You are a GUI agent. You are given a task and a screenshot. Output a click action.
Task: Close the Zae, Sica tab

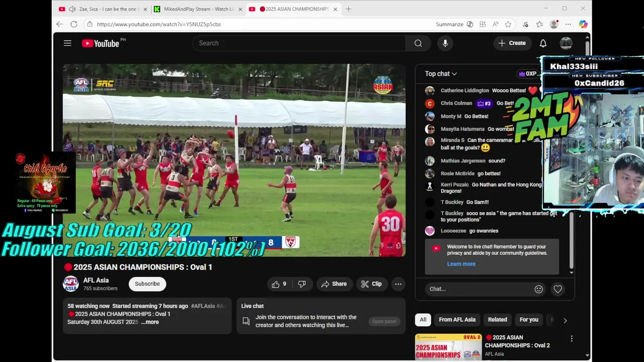pyautogui.click(x=145, y=9)
